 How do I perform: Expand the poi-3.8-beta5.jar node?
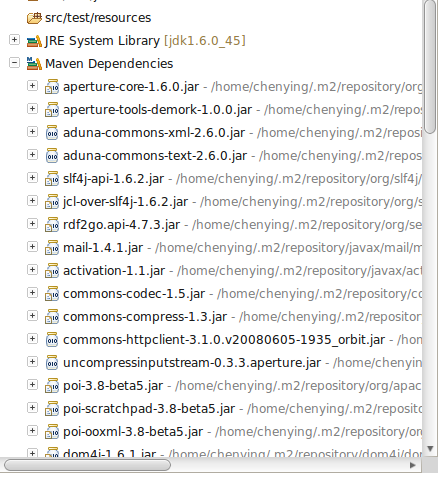(x=32, y=385)
